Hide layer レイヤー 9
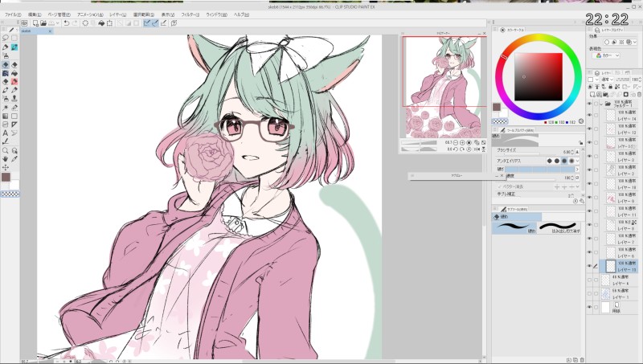 (x=589, y=198)
